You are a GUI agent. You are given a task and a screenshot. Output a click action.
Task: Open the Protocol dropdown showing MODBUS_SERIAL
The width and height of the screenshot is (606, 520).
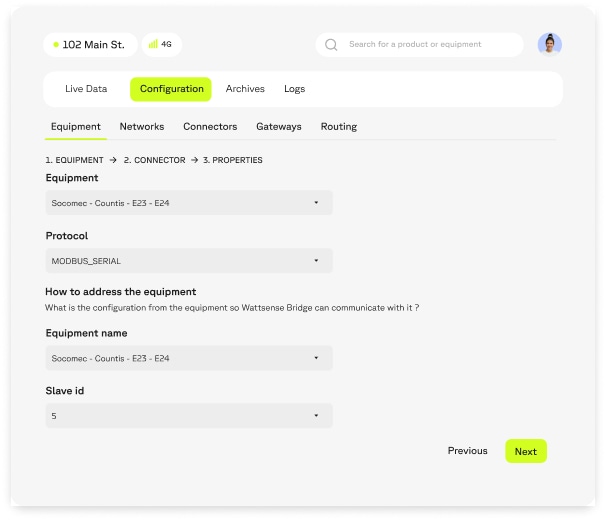point(189,261)
